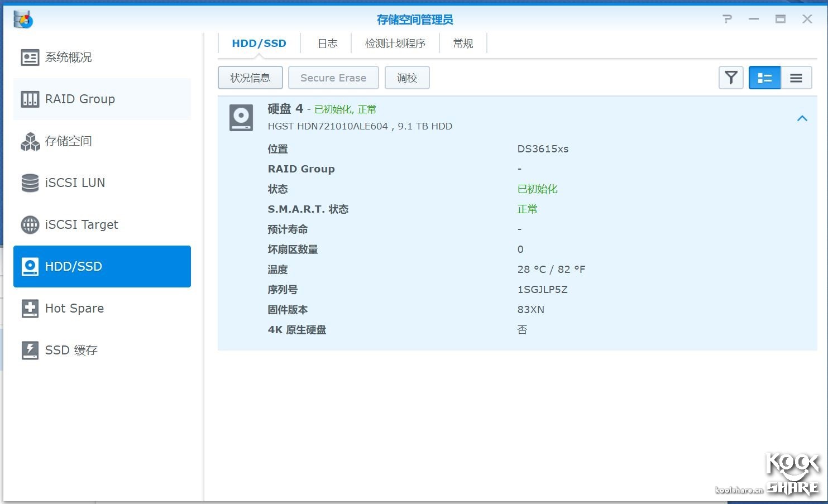This screenshot has height=504, width=828.
Task: Switch to compact list view mode
Action: tap(796, 78)
